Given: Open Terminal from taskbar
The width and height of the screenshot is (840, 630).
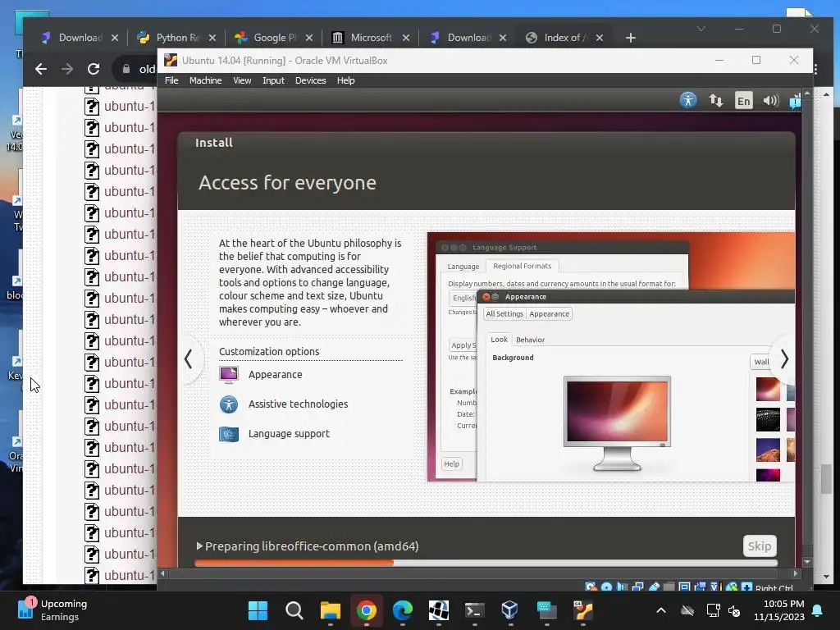Looking at the screenshot, I should coord(475,610).
